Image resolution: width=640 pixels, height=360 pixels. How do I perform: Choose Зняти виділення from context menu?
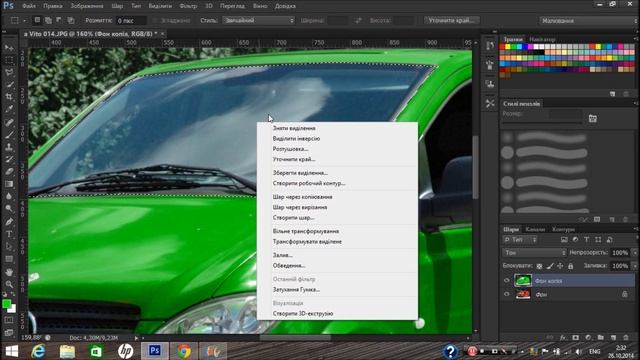[294, 128]
